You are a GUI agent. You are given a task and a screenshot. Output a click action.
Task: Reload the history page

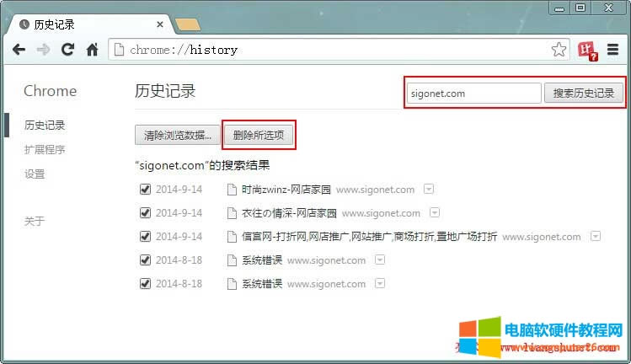coord(68,50)
